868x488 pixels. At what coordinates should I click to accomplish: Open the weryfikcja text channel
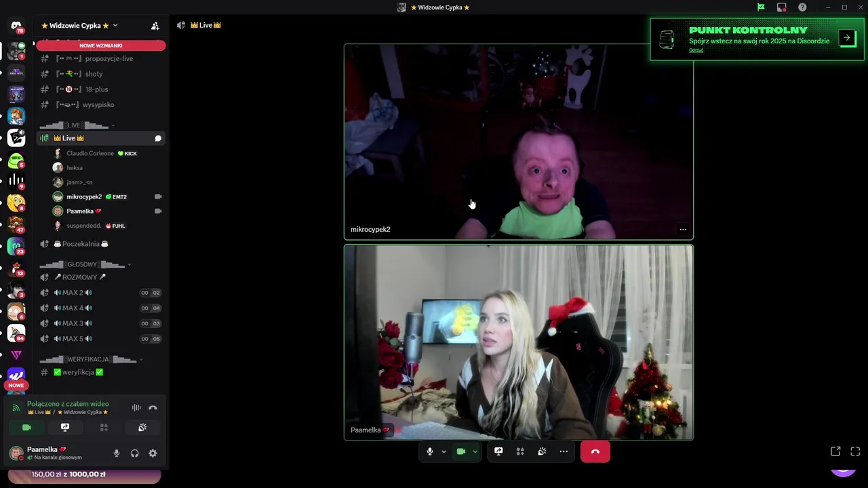(x=101, y=372)
